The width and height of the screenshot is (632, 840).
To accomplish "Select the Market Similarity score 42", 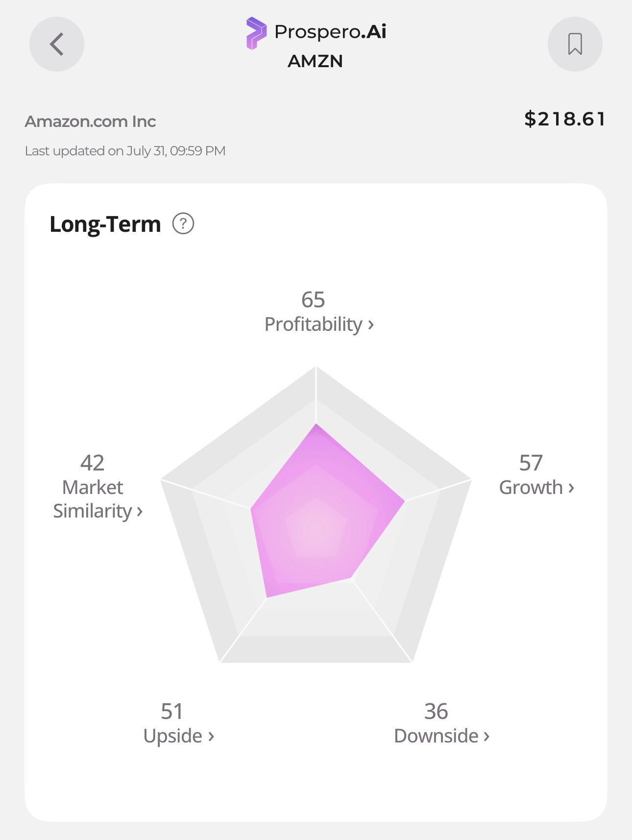I will tap(93, 463).
